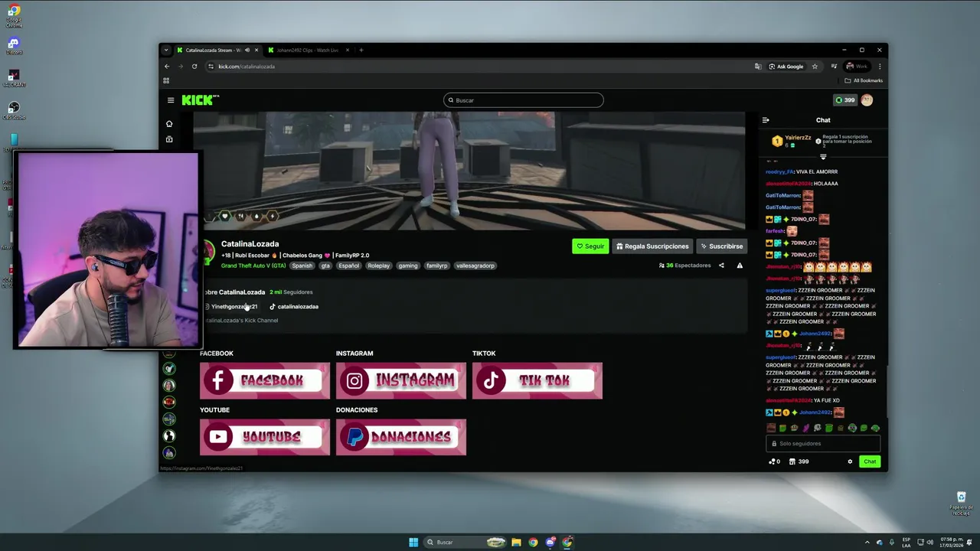Select the Roleplay tag

(379, 266)
